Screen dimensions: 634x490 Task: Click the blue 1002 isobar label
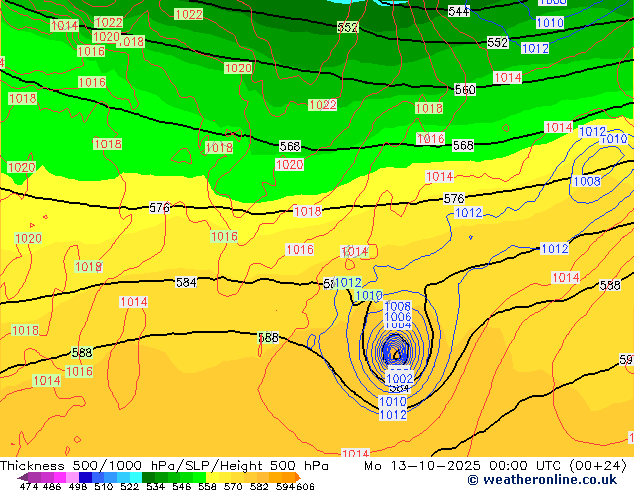400,378
